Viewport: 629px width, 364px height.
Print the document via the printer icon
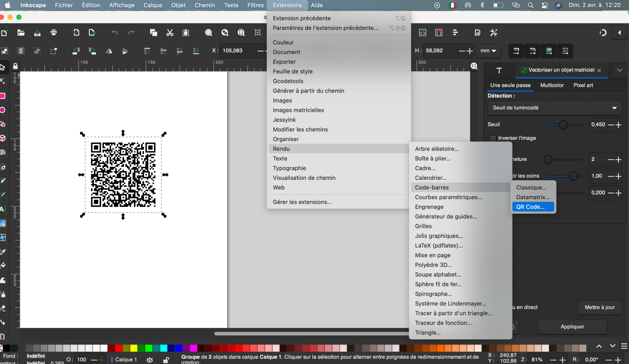pyautogui.click(x=54, y=33)
